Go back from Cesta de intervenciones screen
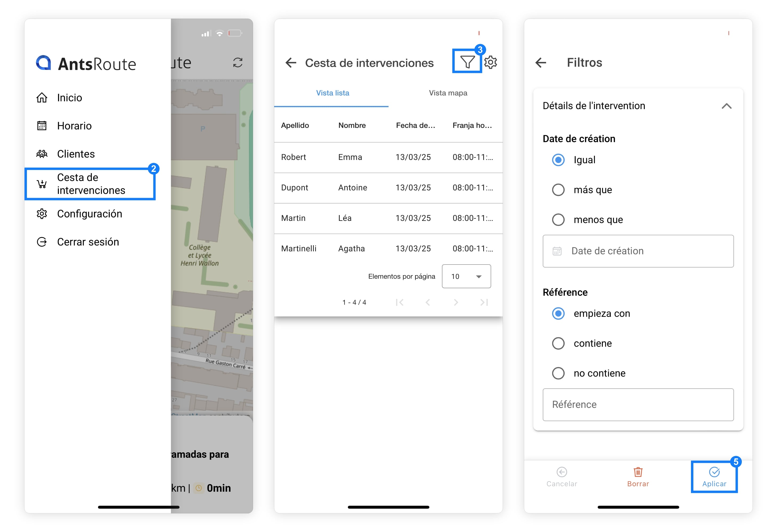This screenshot has width=777, height=532. pos(291,63)
